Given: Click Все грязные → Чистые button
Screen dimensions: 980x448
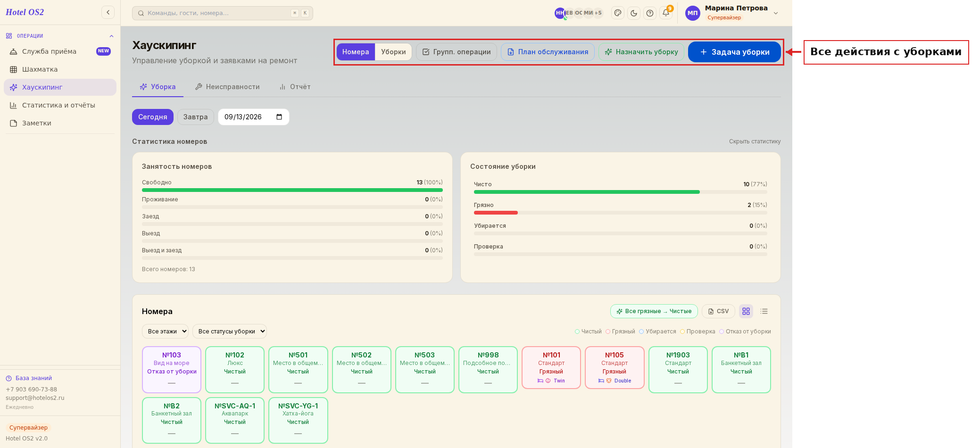Looking at the screenshot, I should [x=654, y=311].
